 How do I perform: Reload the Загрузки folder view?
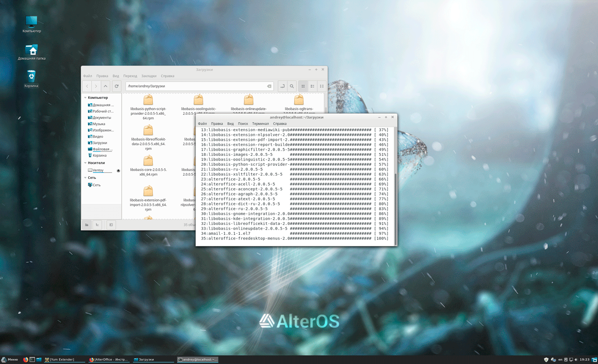pyautogui.click(x=117, y=86)
